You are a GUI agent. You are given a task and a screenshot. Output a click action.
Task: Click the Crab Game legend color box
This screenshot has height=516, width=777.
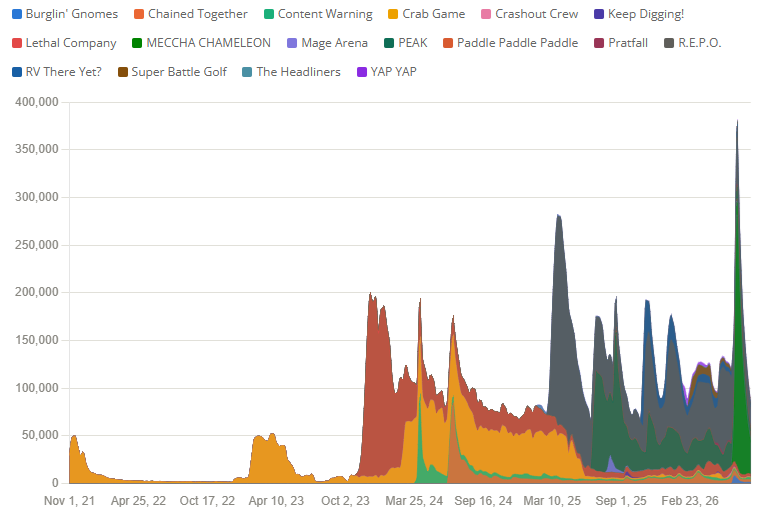pos(393,14)
